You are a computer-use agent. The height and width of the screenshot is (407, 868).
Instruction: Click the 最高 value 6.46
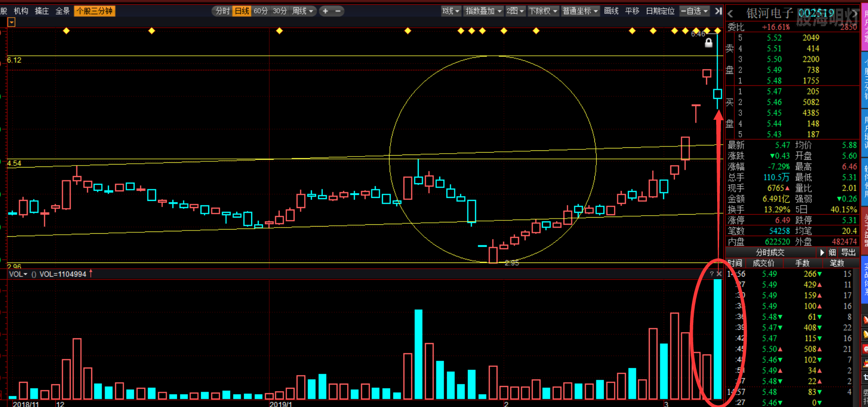click(x=849, y=167)
